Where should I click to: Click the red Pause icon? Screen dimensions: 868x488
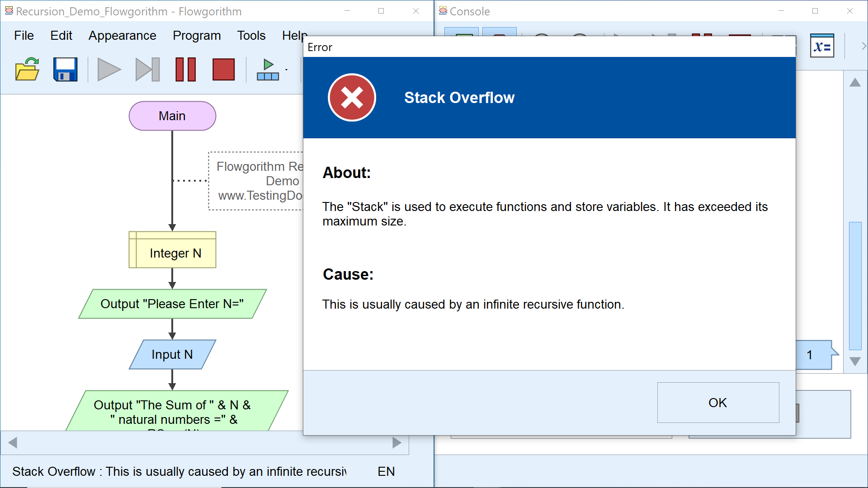185,70
